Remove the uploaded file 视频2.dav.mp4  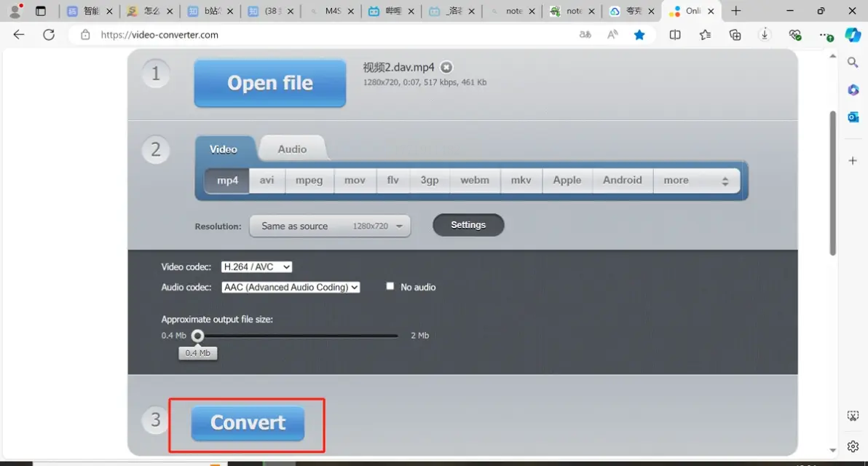446,68
